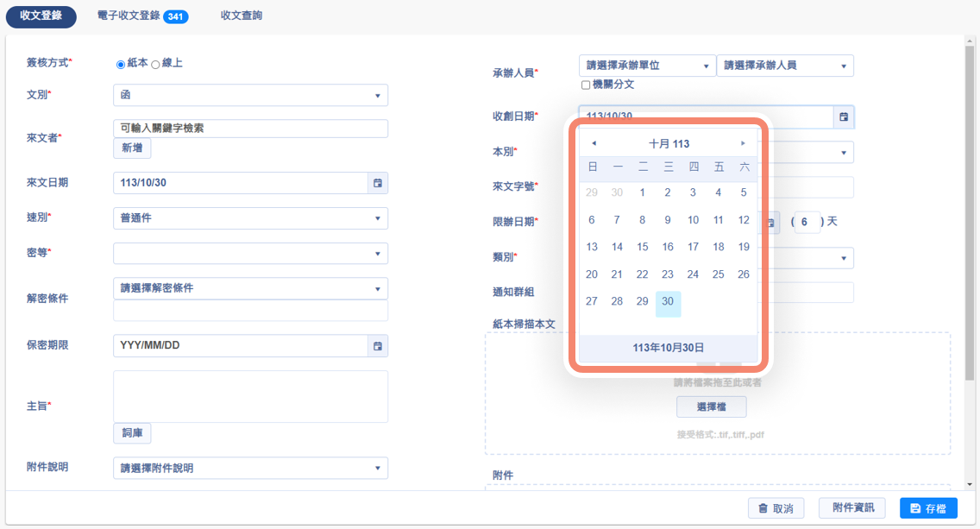Open the 保密期限 calendar picker icon

coord(377,346)
